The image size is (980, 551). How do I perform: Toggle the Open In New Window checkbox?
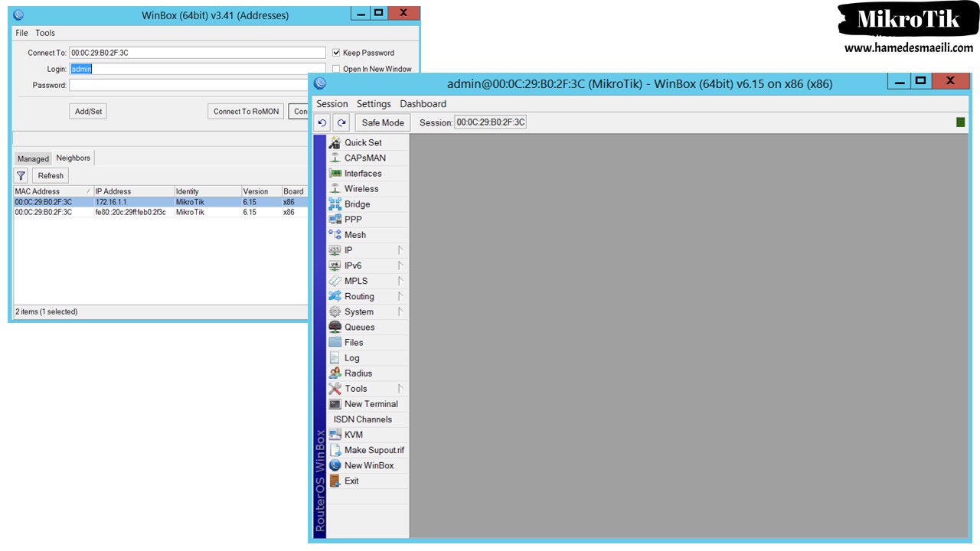(336, 69)
